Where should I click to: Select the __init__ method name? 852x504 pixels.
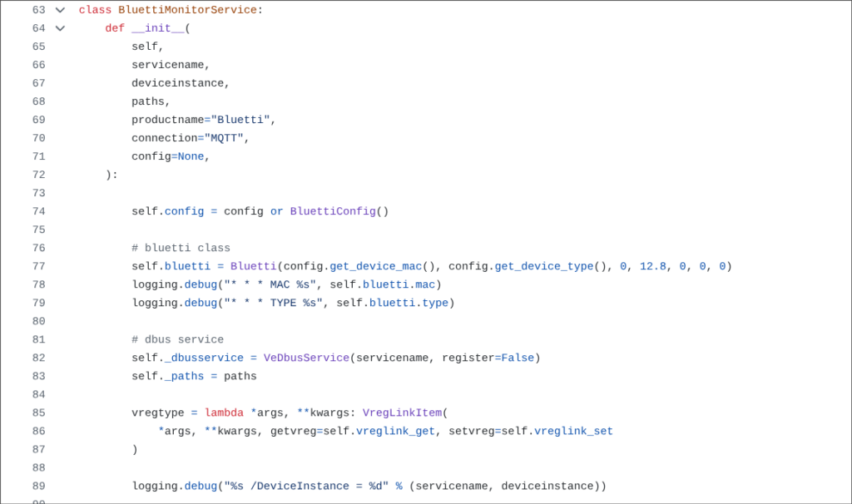click(x=158, y=27)
